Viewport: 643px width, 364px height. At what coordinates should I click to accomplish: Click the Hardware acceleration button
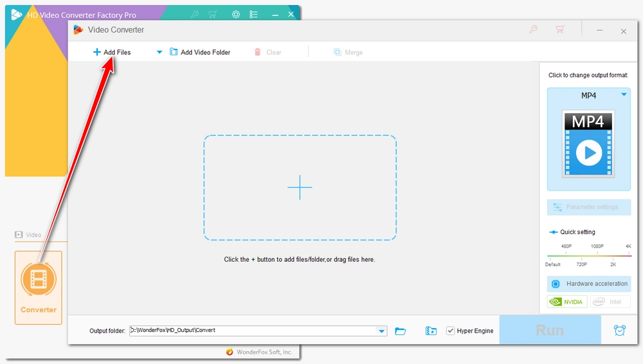pos(589,284)
